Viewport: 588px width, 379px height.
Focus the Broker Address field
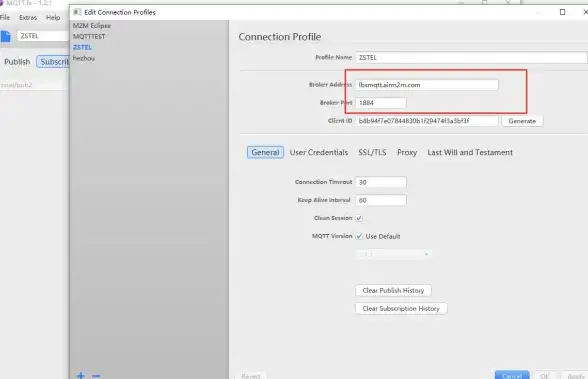427,85
